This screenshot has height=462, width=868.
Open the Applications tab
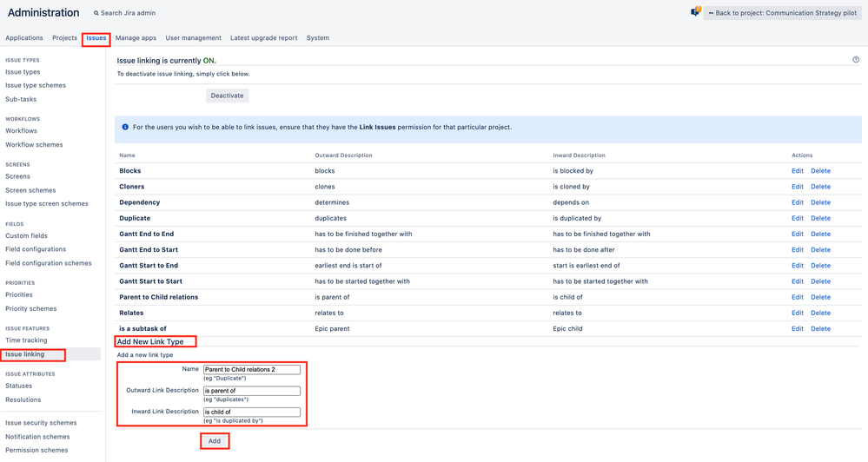pos(24,38)
